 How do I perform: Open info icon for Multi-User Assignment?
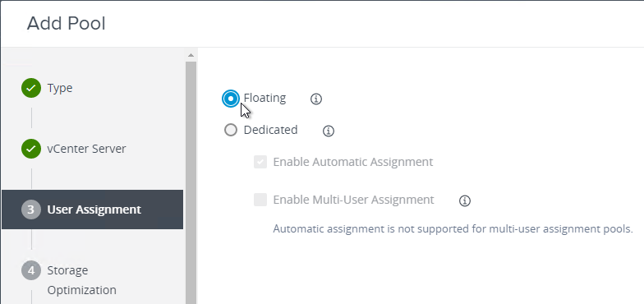(465, 200)
